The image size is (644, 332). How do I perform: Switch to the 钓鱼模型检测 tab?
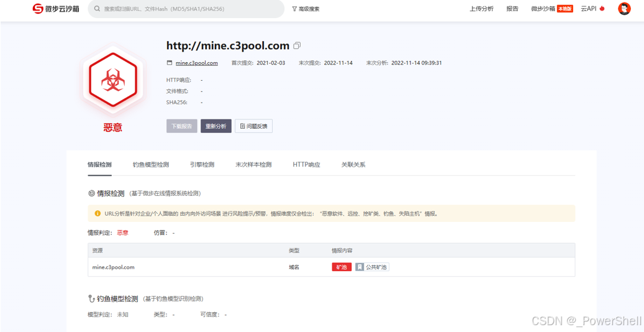(151, 165)
